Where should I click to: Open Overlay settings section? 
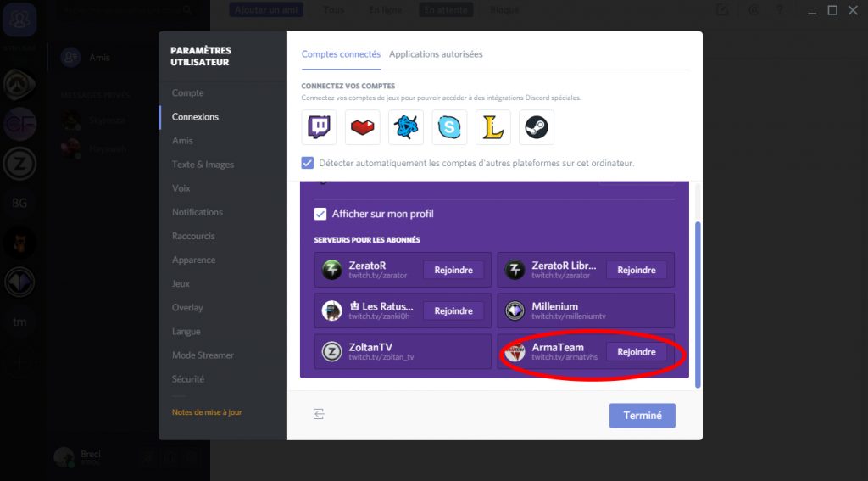[187, 308]
